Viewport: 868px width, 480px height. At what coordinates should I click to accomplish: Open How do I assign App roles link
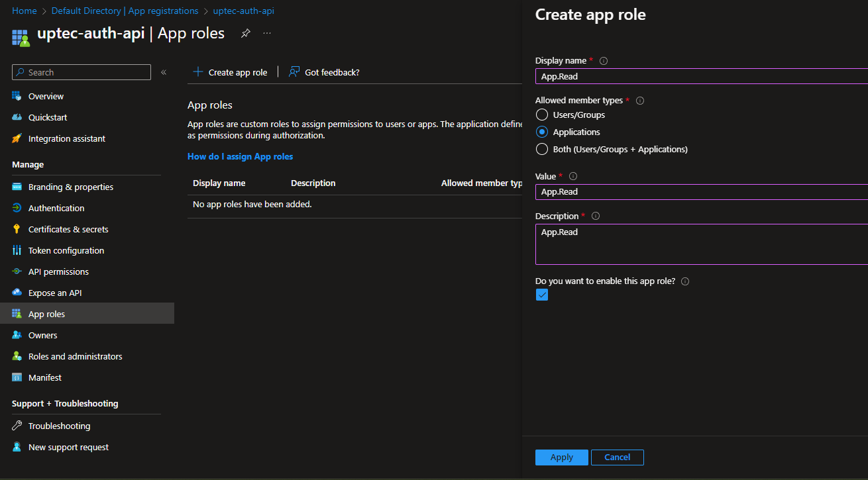coord(240,157)
